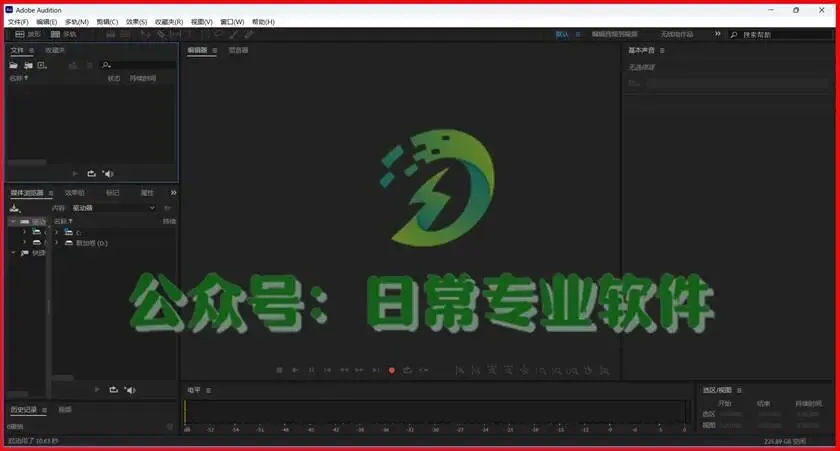Open the 基本声音 panel options menu icon
Viewport: 840px width, 451px height.
(x=662, y=50)
